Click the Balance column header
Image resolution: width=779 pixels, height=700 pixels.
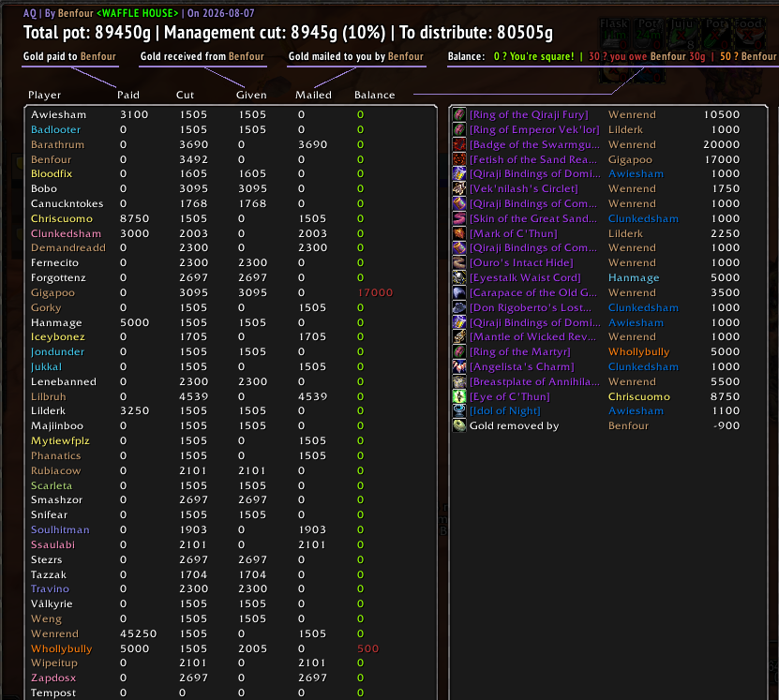375,95
